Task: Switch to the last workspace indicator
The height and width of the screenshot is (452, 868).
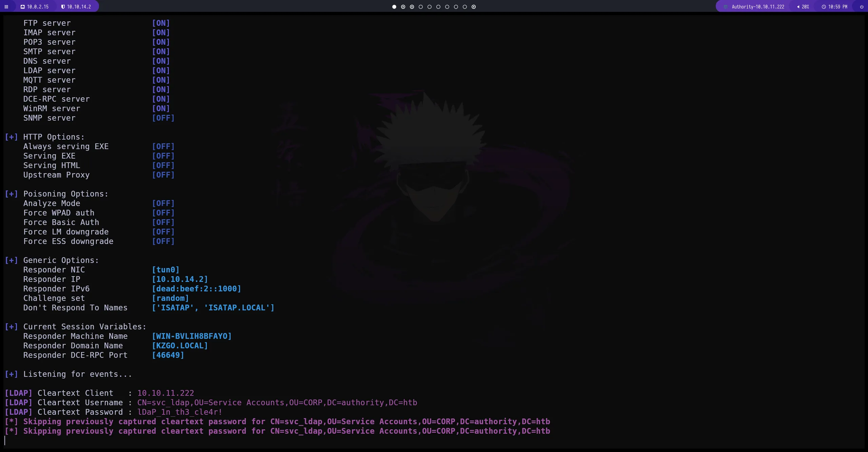Action: 474,7
